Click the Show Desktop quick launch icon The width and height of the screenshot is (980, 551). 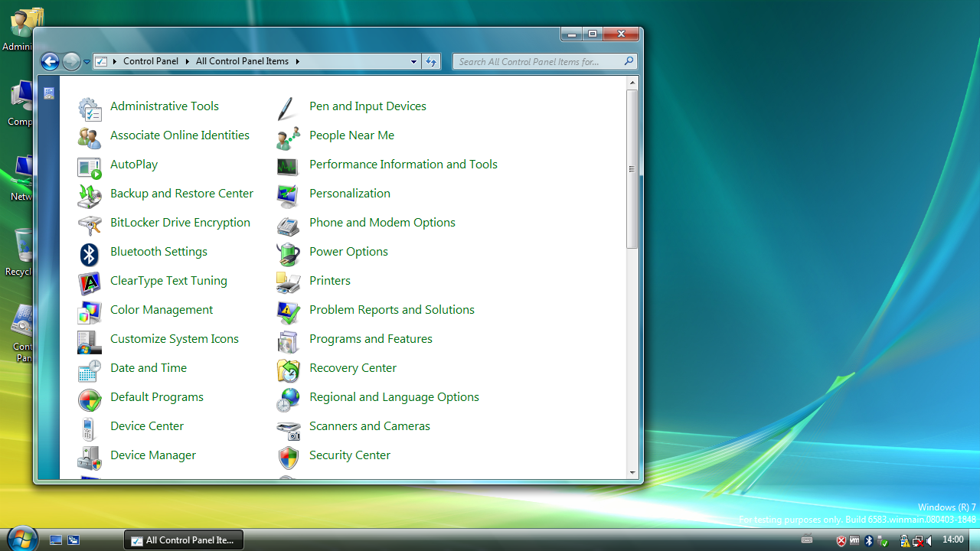click(56, 540)
